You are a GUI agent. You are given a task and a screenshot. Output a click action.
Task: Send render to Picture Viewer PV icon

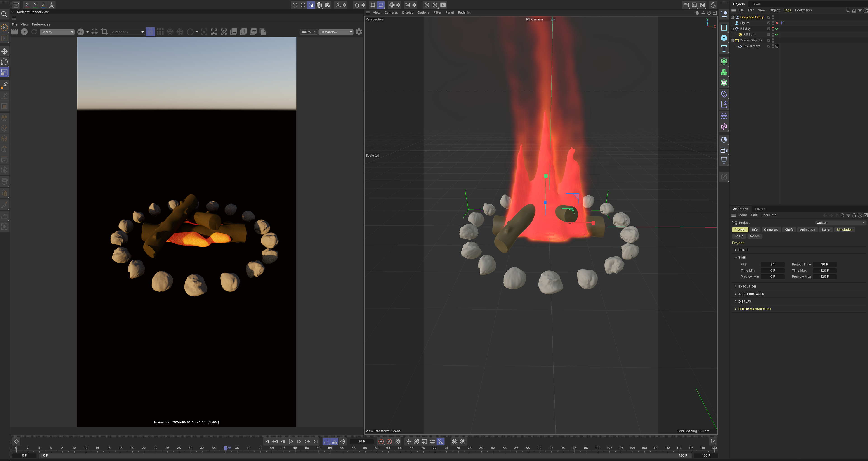point(253,32)
